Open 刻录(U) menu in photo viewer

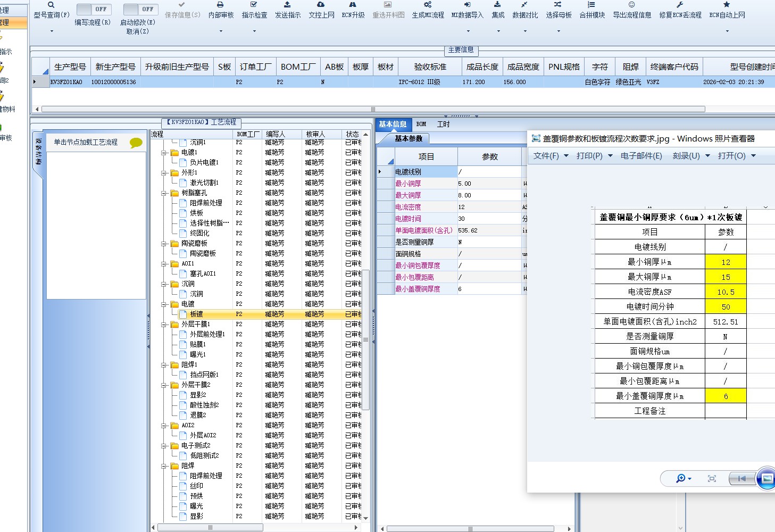pos(691,156)
